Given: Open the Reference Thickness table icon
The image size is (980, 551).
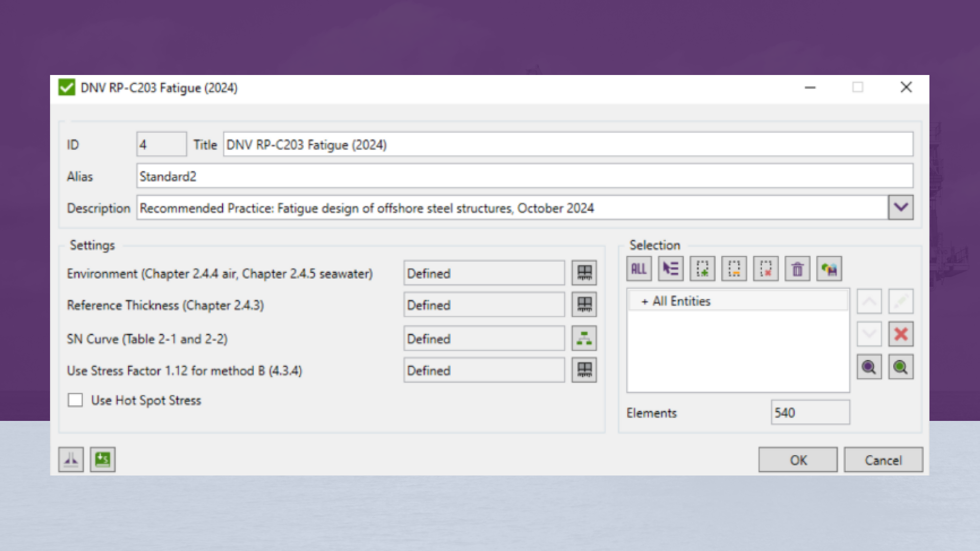Looking at the screenshot, I should pos(584,305).
